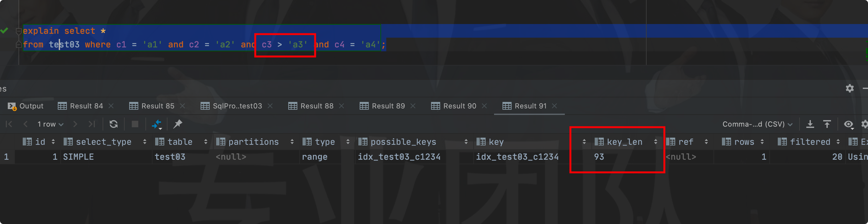Image resolution: width=868 pixels, height=224 pixels.
Task: Click the stop (cancel running) button
Action: pos(135,124)
